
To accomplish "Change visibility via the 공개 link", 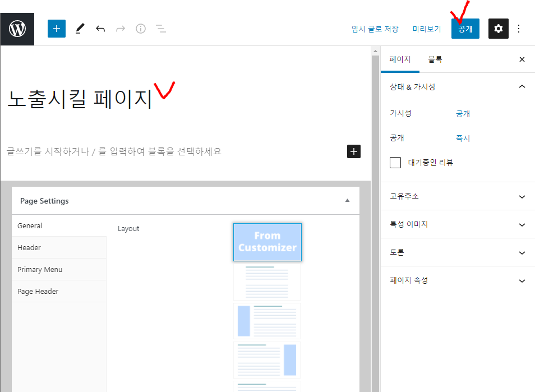I will tap(463, 114).
